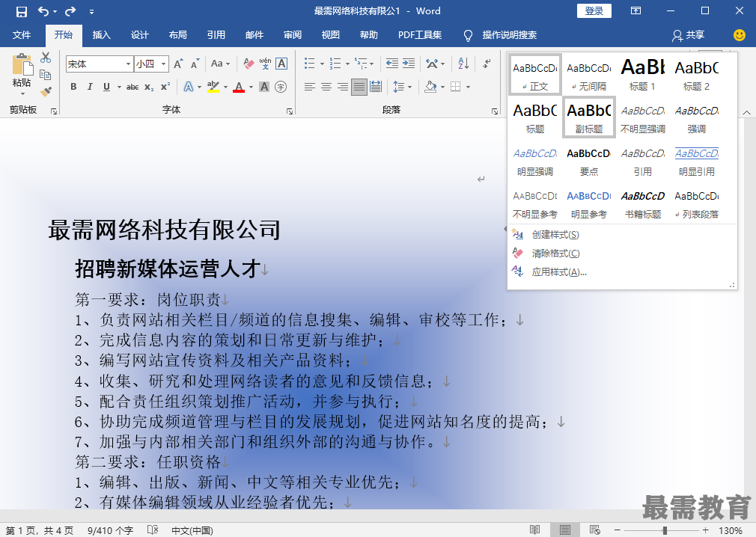This screenshot has height=537, width=756.
Task: Click the Cut scissors icon
Action: [x=46, y=58]
